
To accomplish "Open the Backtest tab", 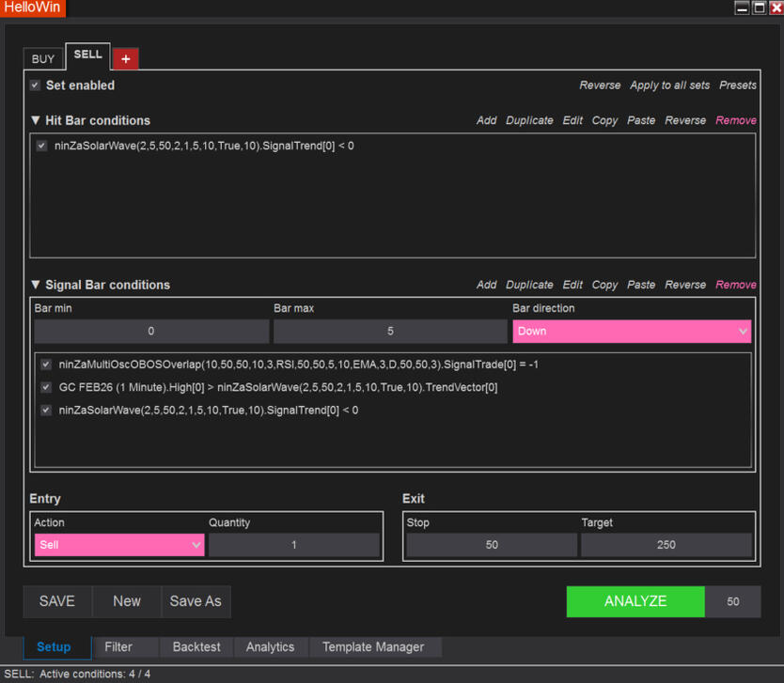I will point(196,647).
